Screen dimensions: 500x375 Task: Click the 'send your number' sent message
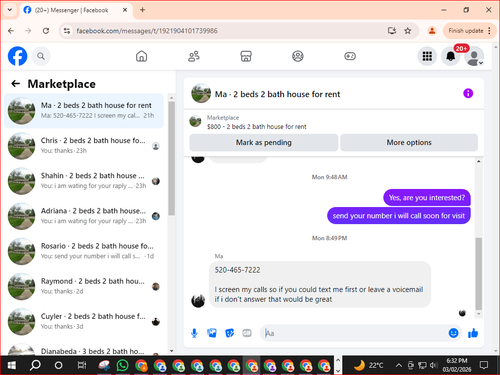click(399, 216)
